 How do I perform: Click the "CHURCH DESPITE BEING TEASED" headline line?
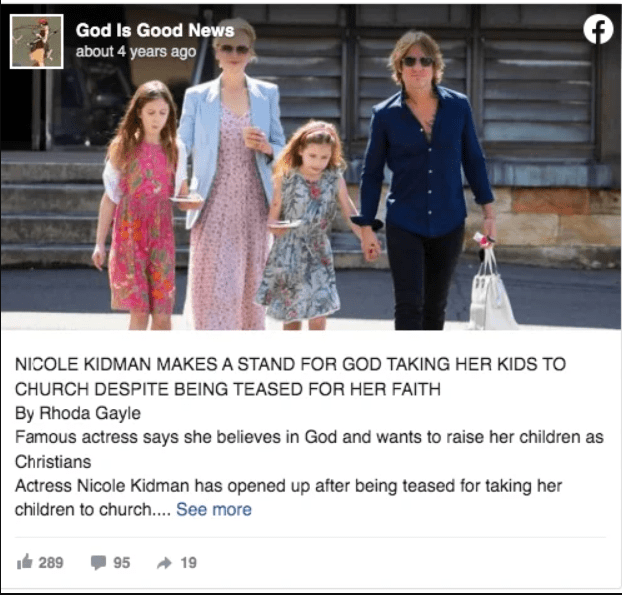(228, 389)
